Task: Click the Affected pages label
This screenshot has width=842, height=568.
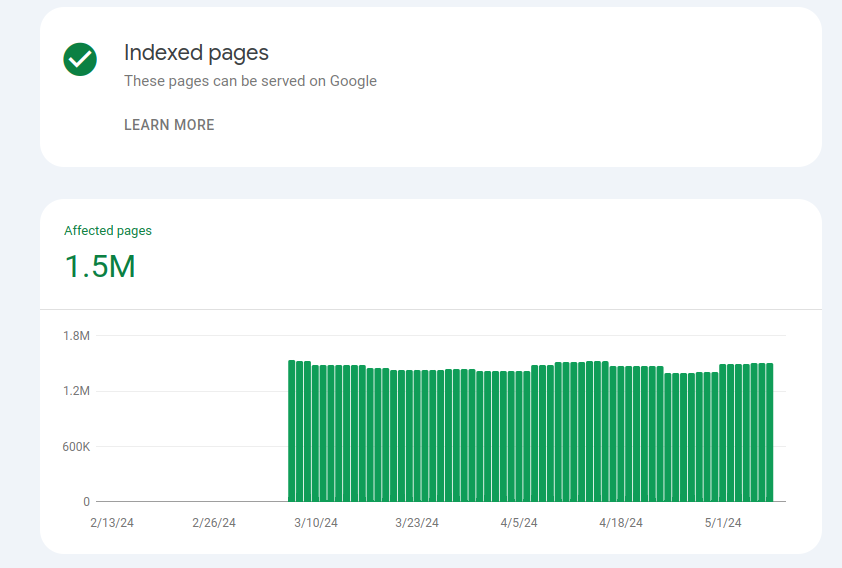Action: click(108, 230)
